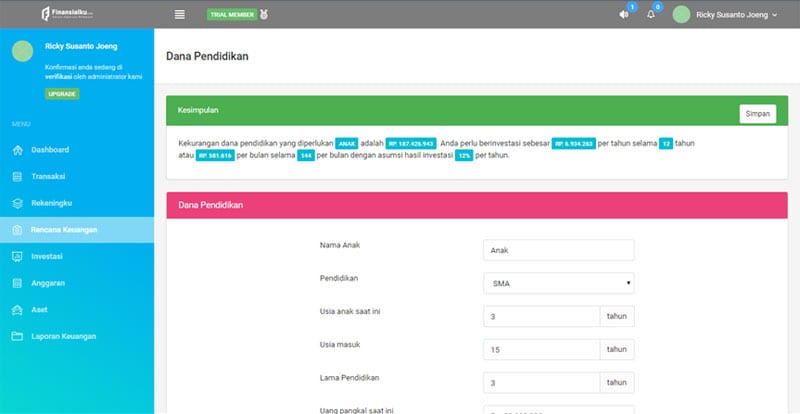This screenshot has height=414, width=800.
Task: Click the Laporan Keuangan folder icon
Action: (x=17, y=336)
